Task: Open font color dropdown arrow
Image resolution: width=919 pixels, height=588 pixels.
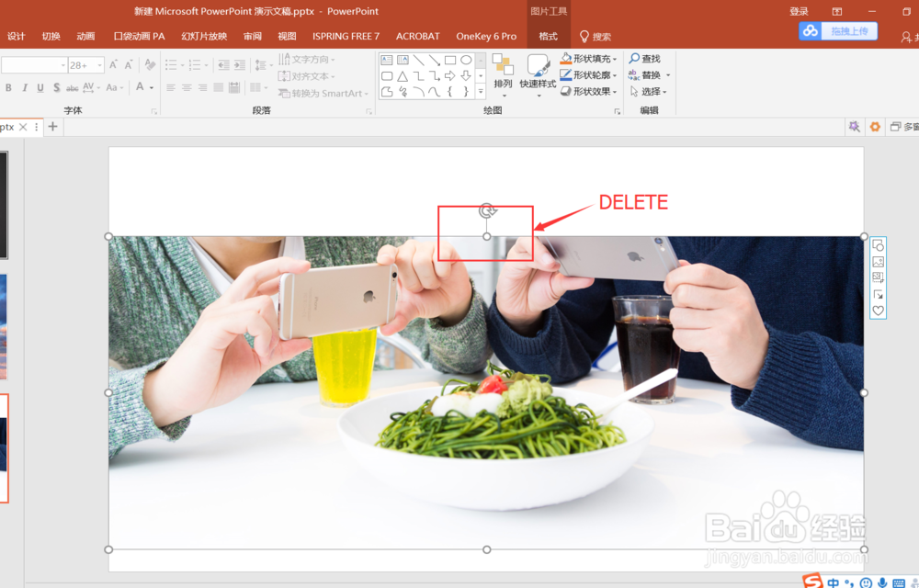Action: (152, 88)
